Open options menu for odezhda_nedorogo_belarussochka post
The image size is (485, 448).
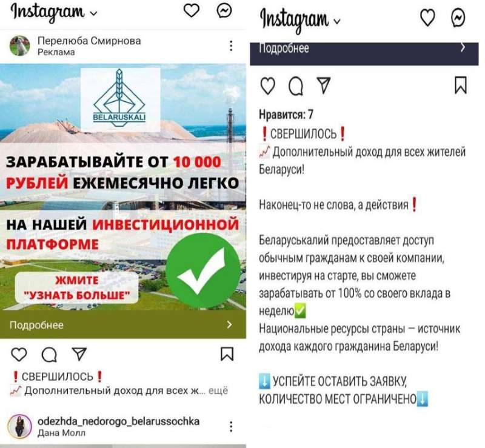click(231, 426)
